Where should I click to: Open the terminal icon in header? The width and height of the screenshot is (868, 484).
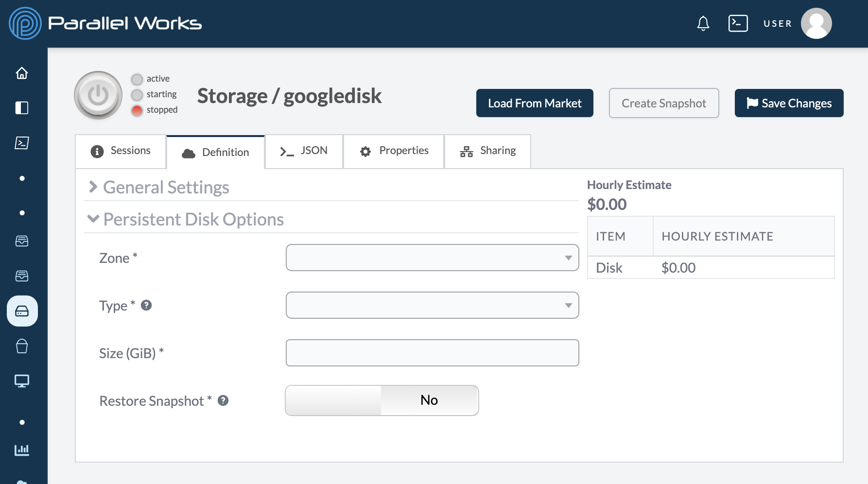point(738,23)
